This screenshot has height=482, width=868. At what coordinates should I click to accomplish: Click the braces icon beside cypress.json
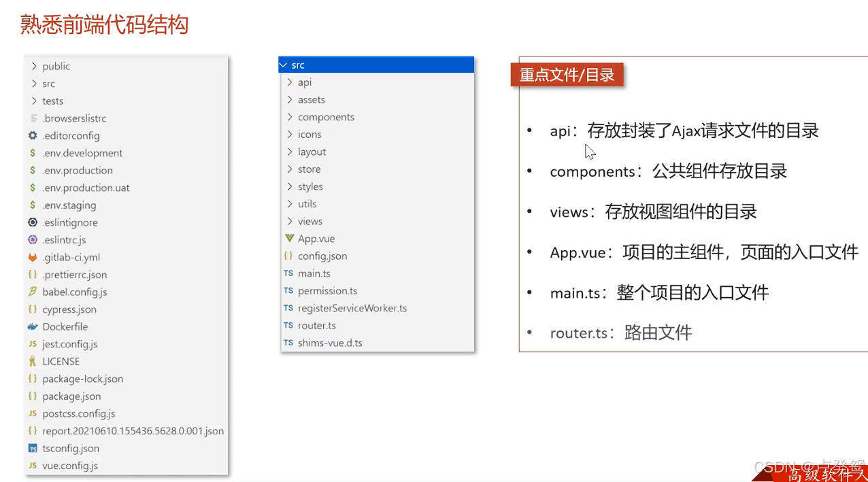tap(33, 309)
